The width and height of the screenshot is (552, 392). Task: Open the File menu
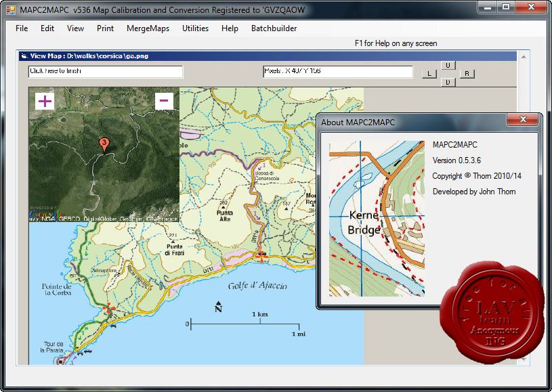coord(22,28)
